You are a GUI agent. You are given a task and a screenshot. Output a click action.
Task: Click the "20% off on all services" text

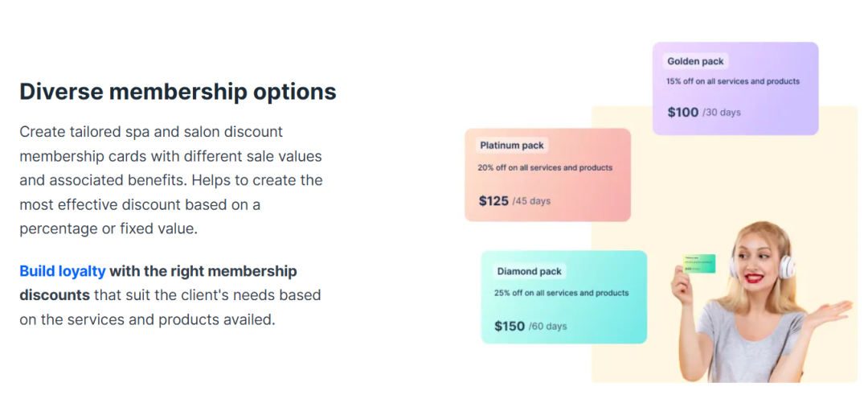click(544, 168)
